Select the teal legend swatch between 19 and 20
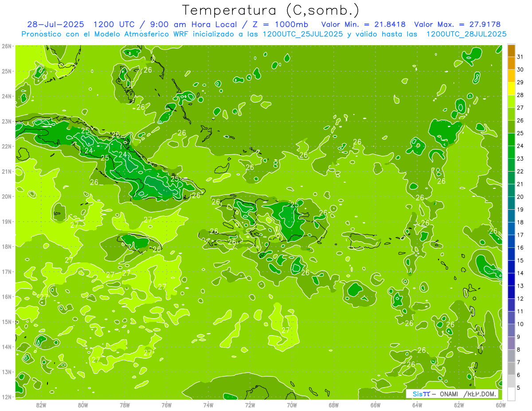532x411 pixels. 511,203
